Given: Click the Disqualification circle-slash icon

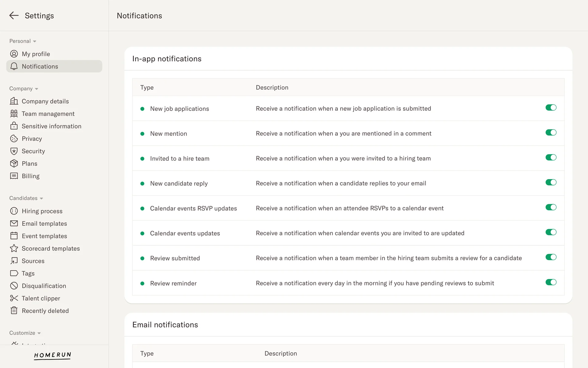Looking at the screenshot, I should pyautogui.click(x=14, y=286).
